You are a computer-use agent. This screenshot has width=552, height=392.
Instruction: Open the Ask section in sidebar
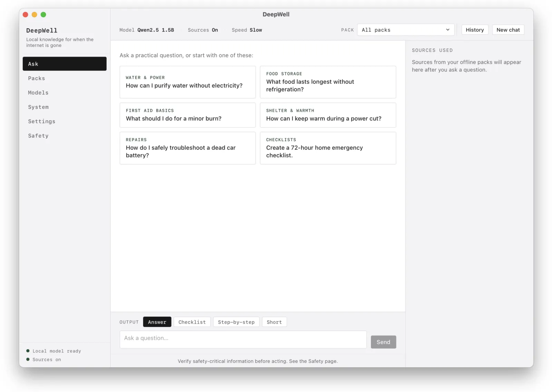point(65,64)
